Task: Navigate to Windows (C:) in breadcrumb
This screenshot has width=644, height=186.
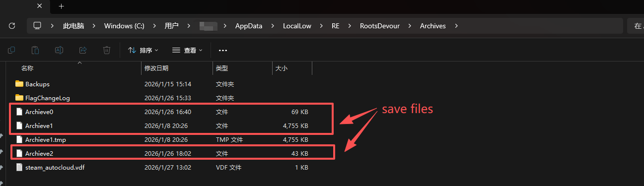Action: [124, 26]
